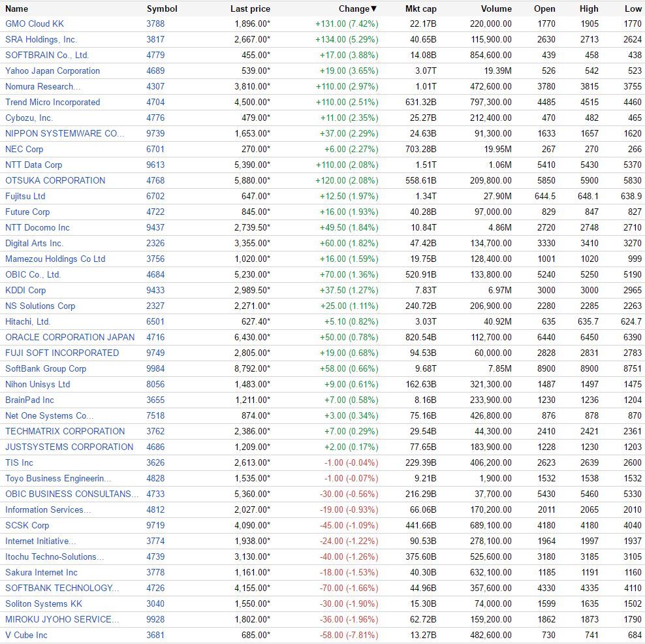Open Future Corp link
Viewport: 645px width, 644px height.
(27, 212)
